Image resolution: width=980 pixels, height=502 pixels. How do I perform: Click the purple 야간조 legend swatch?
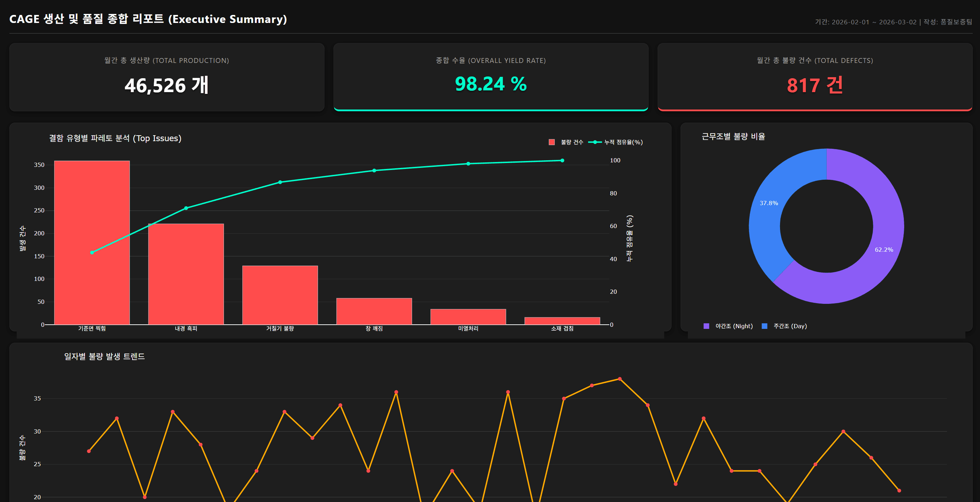[706, 326]
